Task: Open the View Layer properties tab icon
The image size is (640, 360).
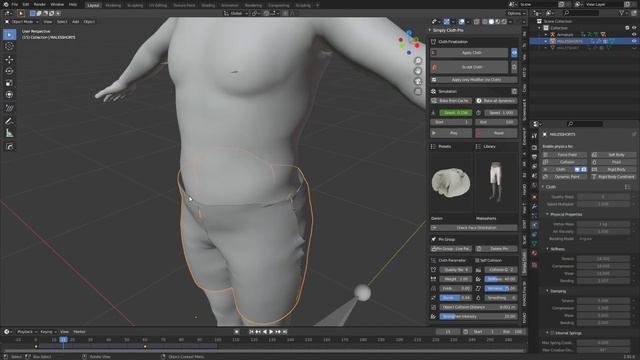Action: coord(534,166)
